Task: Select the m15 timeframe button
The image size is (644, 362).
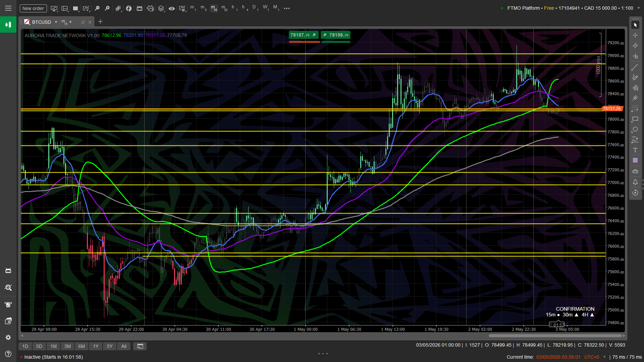Action: [214, 8]
